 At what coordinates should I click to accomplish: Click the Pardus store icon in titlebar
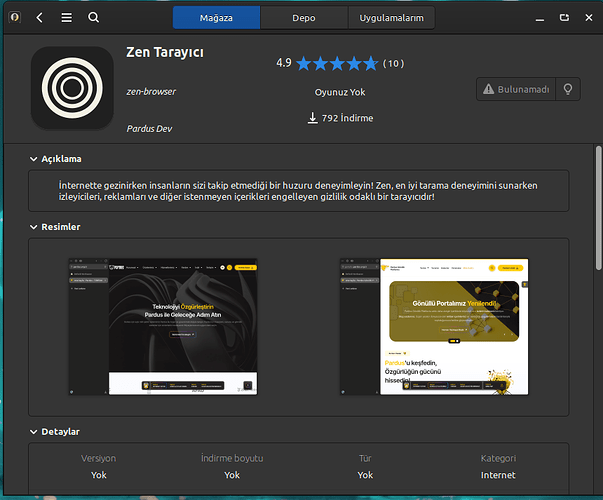pos(13,18)
